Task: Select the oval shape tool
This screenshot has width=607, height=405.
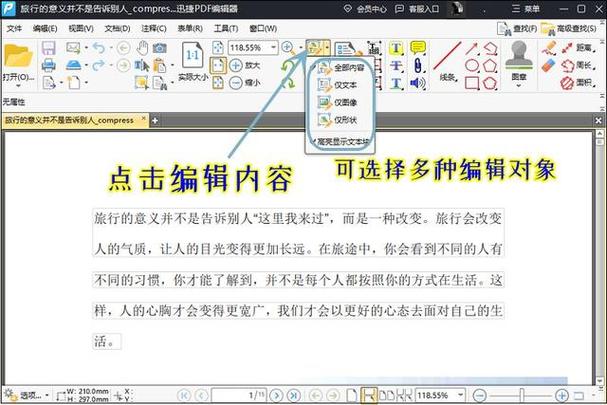Action: (472, 65)
